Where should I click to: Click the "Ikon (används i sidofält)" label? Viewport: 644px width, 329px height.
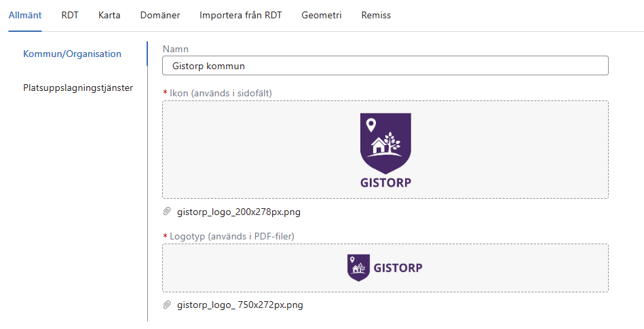click(221, 92)
